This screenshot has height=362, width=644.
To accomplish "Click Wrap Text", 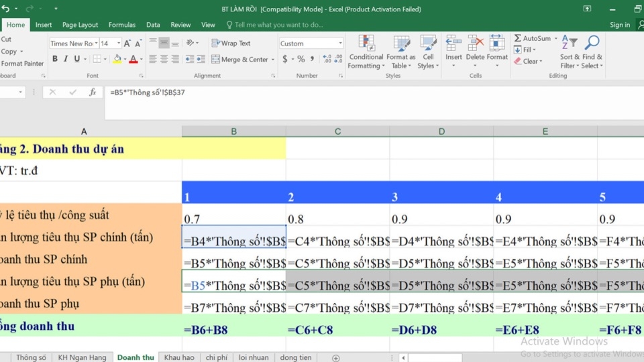I will (231, 43).
